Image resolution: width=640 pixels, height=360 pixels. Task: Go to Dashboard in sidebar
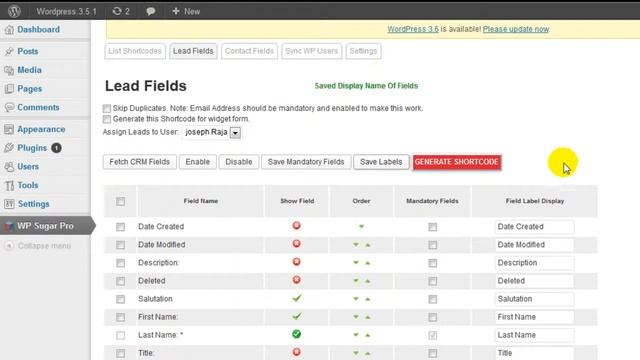coord(38,29)
